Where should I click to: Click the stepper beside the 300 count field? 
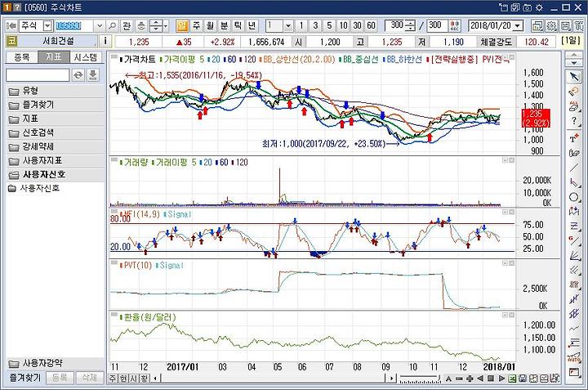point(411,26)
